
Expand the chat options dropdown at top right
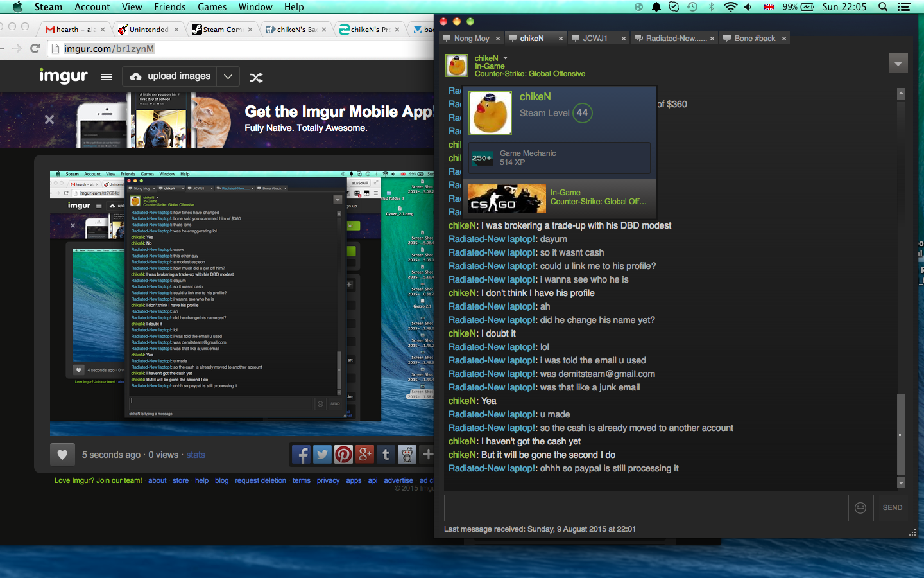898,64
